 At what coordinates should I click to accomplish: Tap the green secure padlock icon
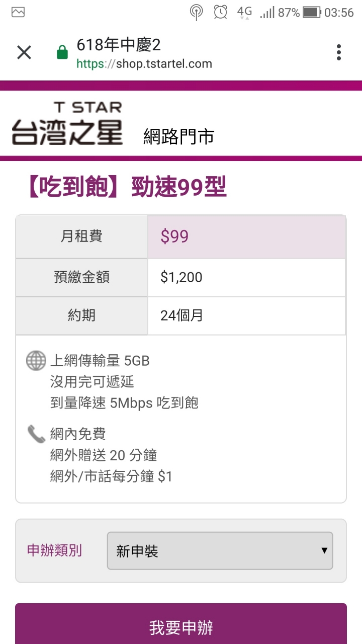(62, 52)
